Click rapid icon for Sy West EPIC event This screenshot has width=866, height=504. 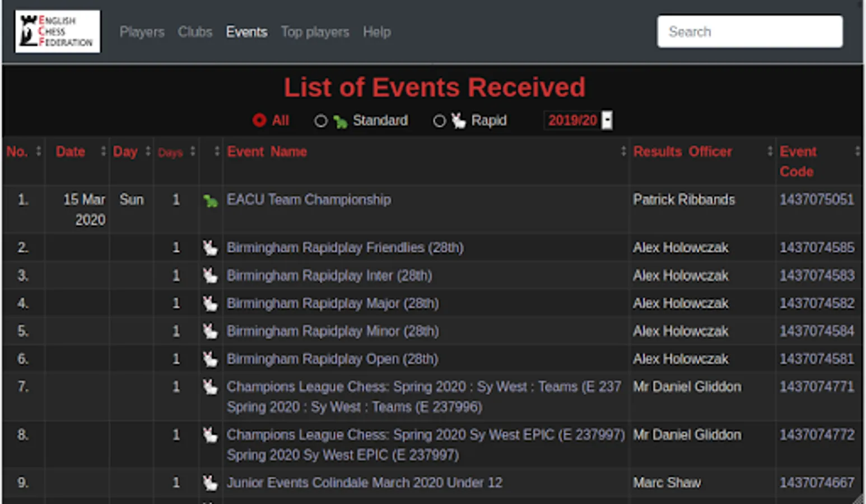(210, 435)
